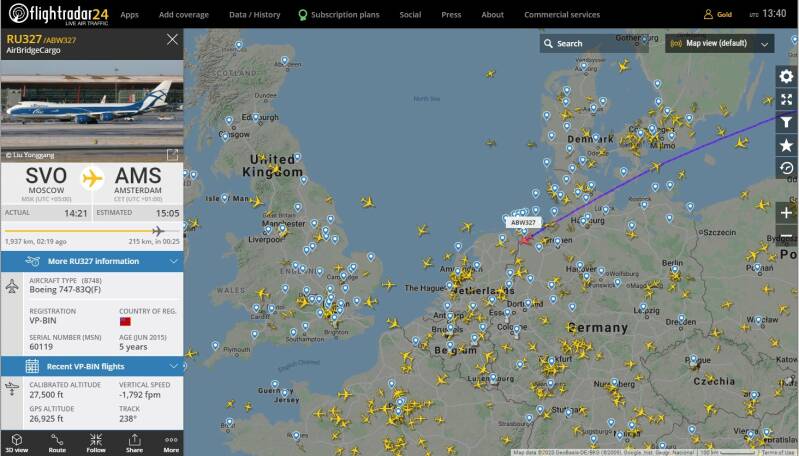Zoom in the map with plus
Viewport: 799px width, 456px height.
(786, 213)
